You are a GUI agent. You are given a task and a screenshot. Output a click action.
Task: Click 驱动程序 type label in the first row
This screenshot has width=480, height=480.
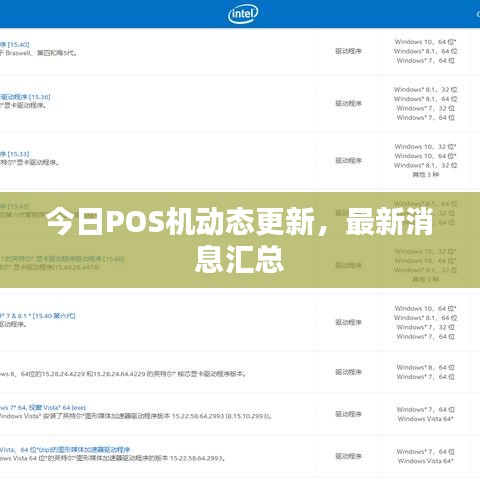click(349, 51)
